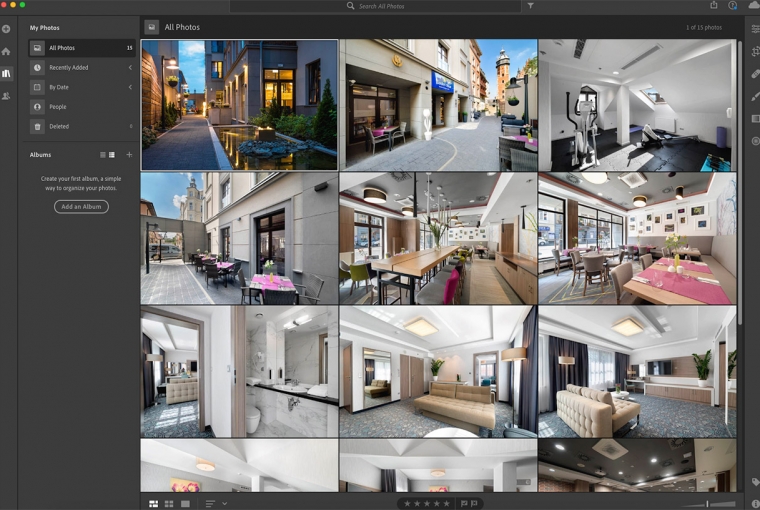Click the My Photos panel heading
The image size is (760, 510).
pos(45,28)
